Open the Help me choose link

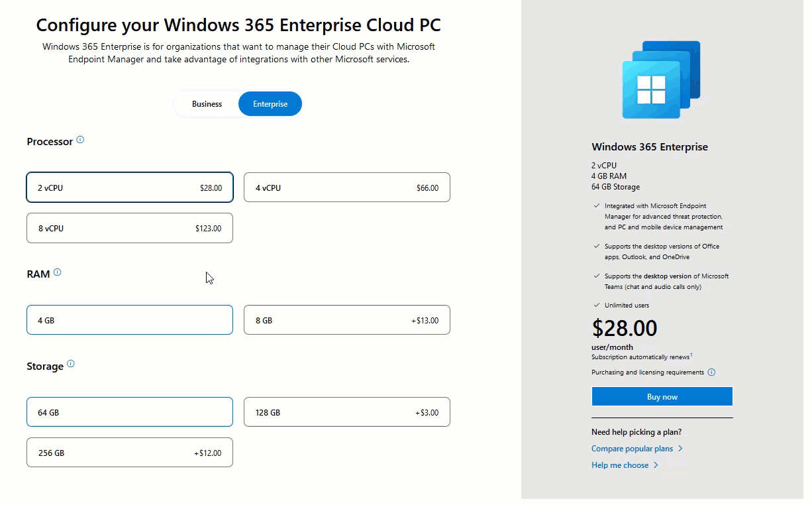(620, 465)
